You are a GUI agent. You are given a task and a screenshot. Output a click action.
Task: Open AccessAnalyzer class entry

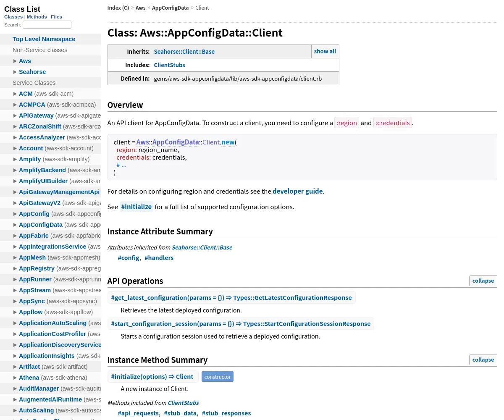tap(42, 137)
